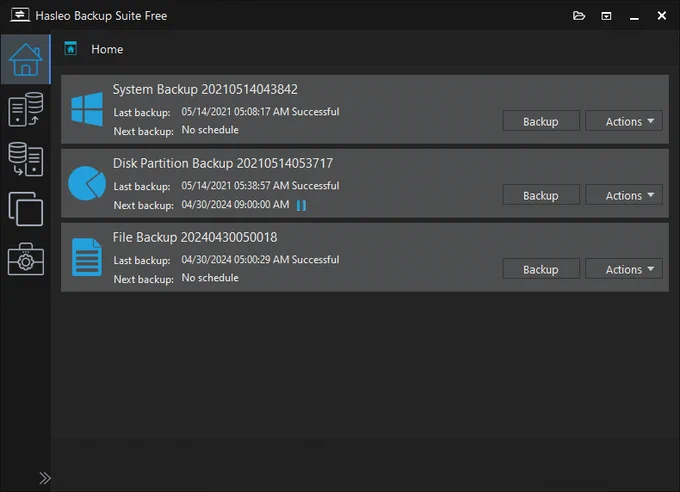680x492 pixels.
Task: Select System Backup 20210514043842 title
Action: click(205, 89)
